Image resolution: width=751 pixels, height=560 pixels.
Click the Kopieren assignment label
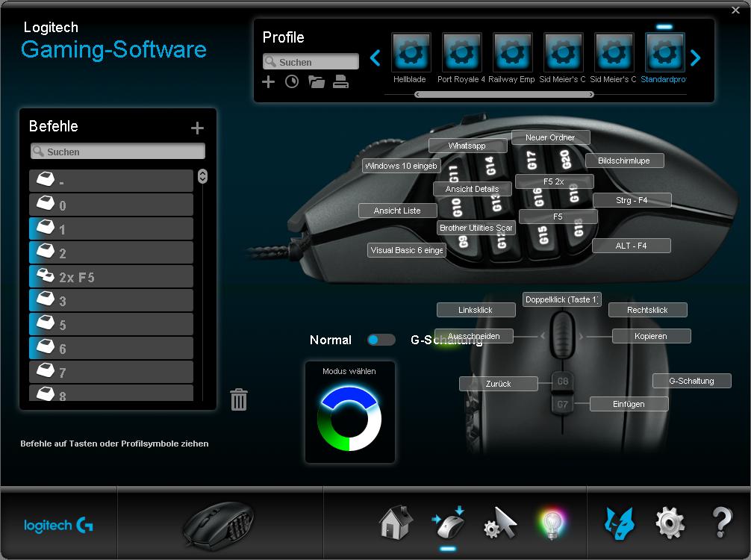(x=652, y=336)
